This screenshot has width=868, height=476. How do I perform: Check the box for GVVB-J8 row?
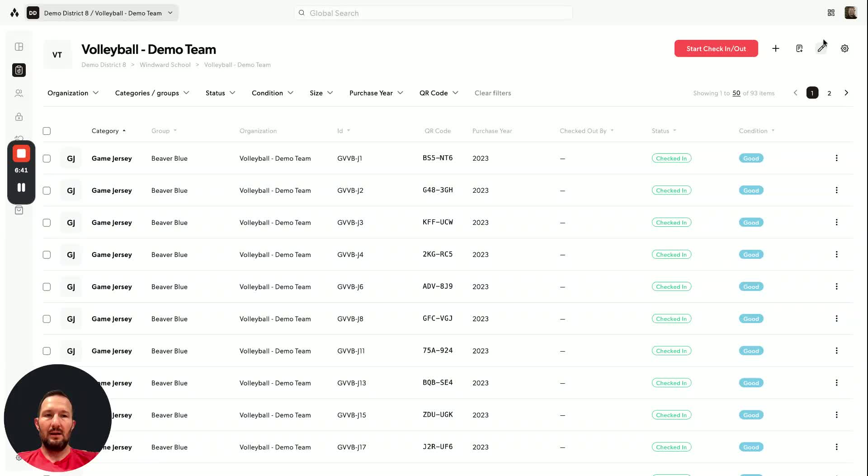pos(47,319)
